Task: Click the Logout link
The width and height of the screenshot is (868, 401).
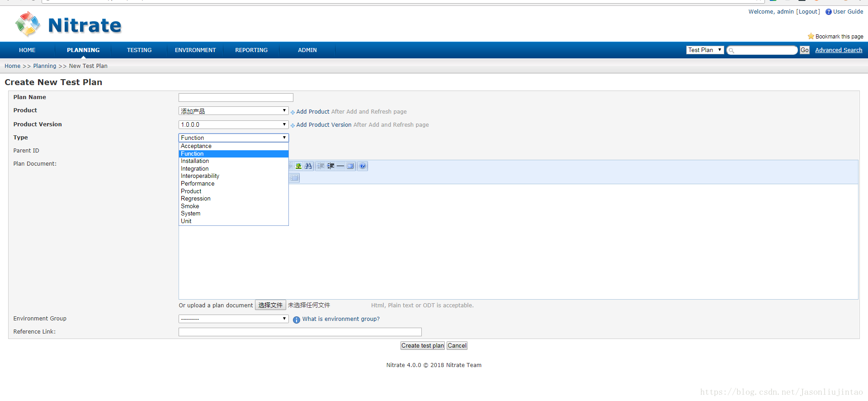Action: [x=808, y=12]
